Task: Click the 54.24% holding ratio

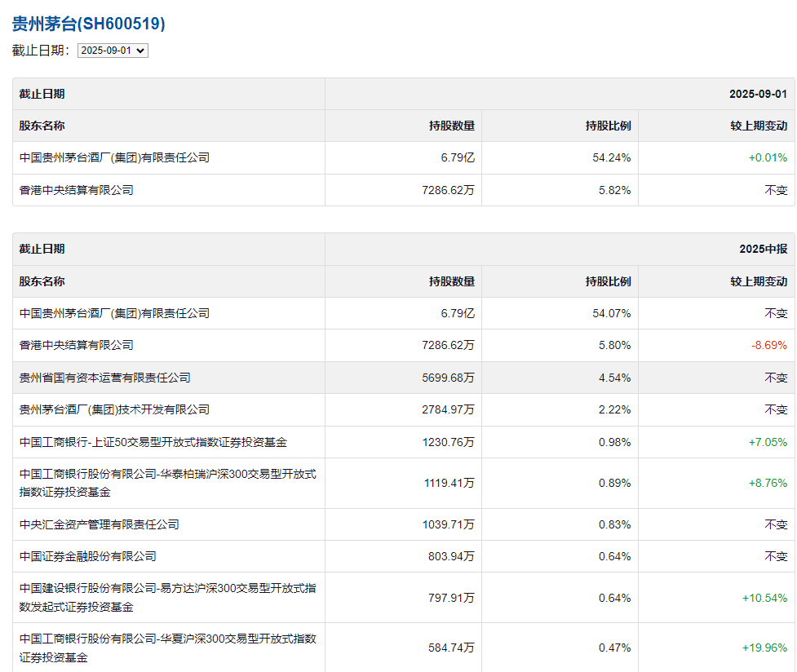Action: tap(612, 157)
